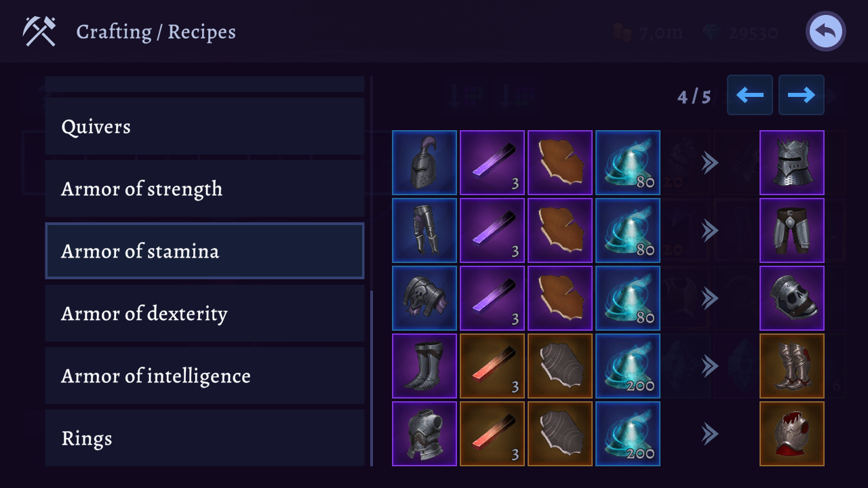The width and height of the screenshot is (868, 488).
Task: Click the crafted leg armor result
Action: (791, 230)
